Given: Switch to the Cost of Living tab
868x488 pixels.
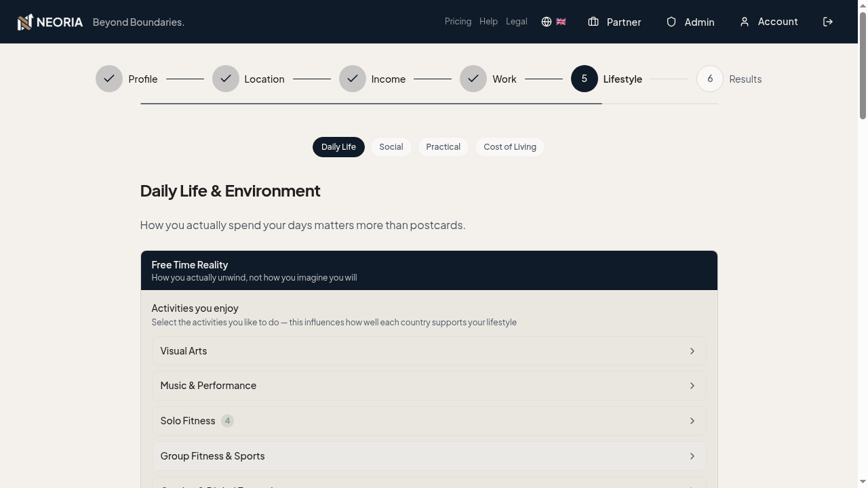Looking at the screenshot, I should pos(510,147).
